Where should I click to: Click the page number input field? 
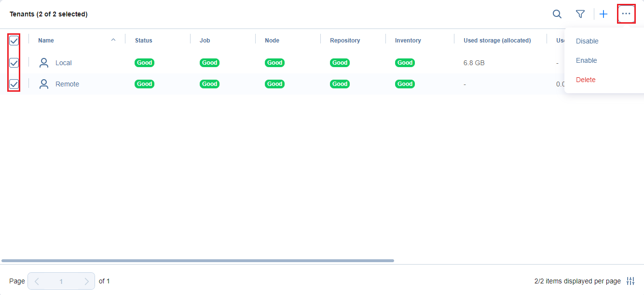click(x=61, y=281)
